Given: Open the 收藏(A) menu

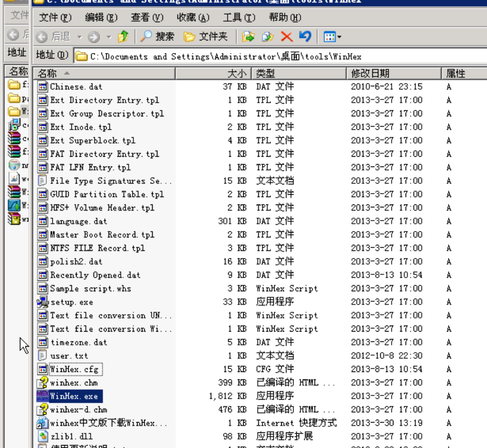Looking at the screenshot, I should (x=193, y=17).
